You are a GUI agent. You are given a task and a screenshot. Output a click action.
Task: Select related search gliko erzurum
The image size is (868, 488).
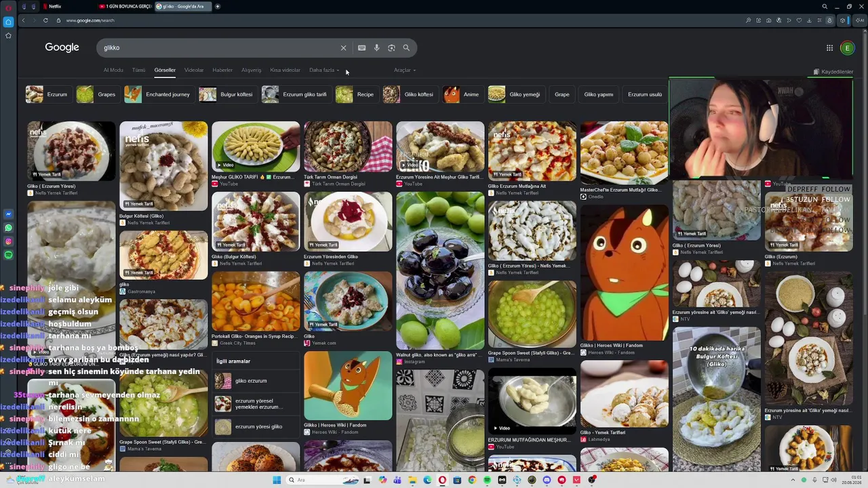(x=256, y=381)
